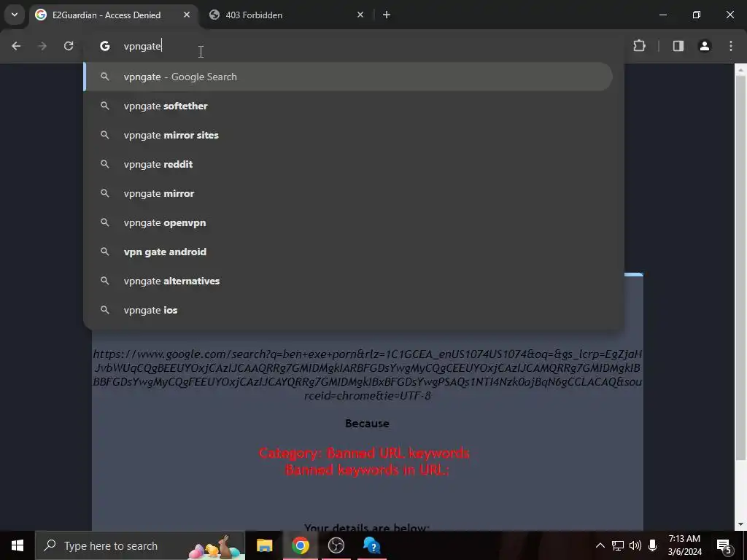Go forward using the forward arrow
This screenshot has width=747, height=560.
(42, 46)
